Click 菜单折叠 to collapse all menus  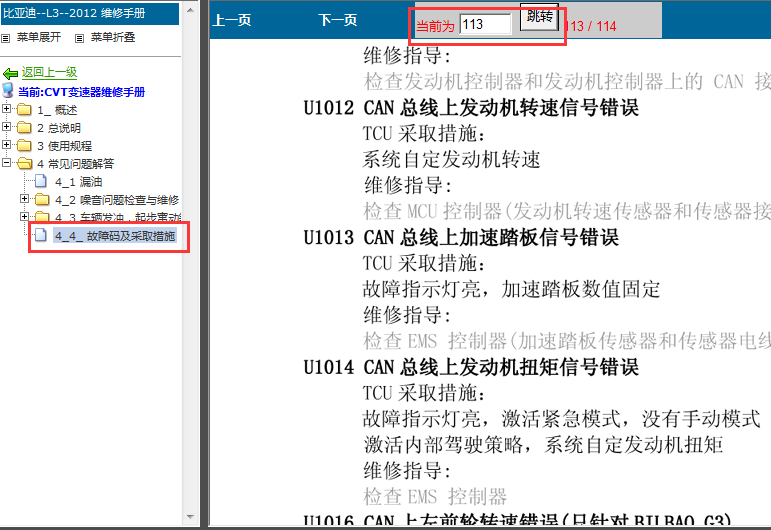113,37
